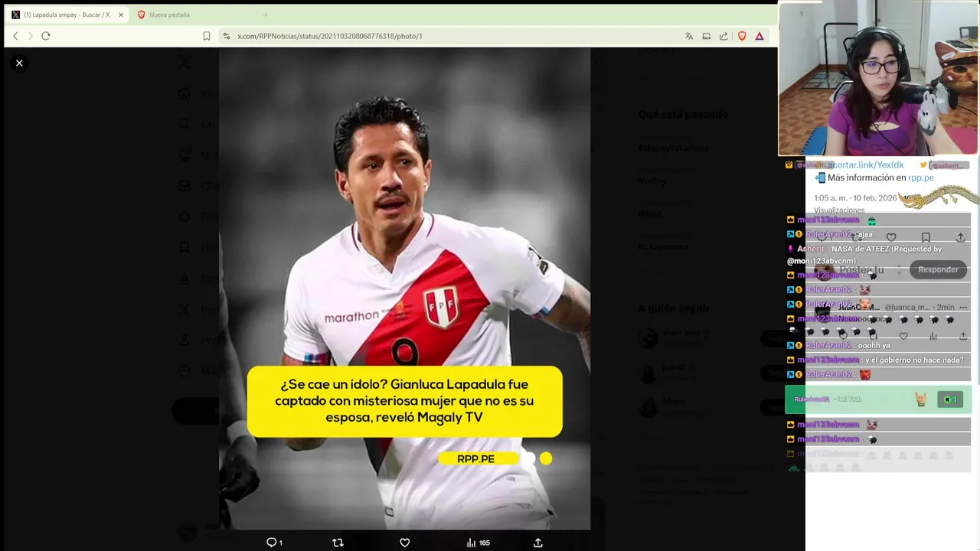Screen dimensions: 980x551
Task: Repost the Lapadula photo post
Action: click(x=338, y=543)
